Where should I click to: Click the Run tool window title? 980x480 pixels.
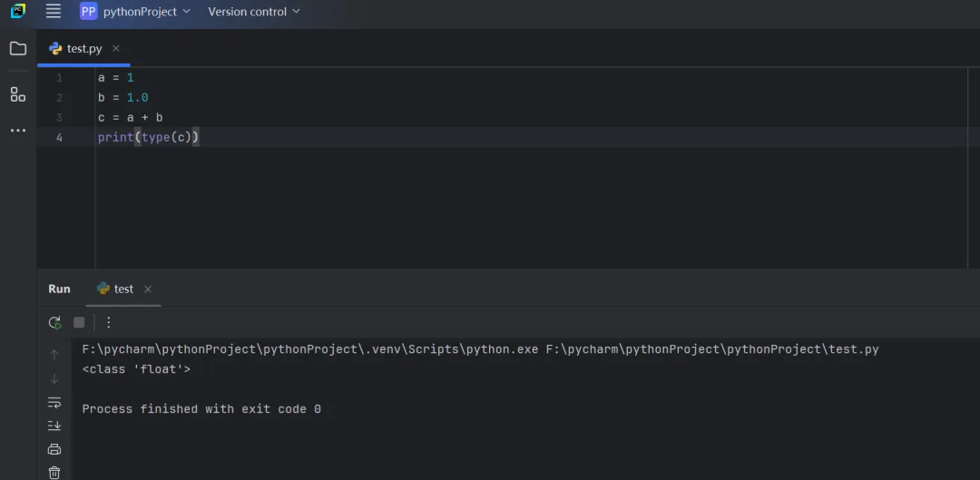click(x=59, y=289)
